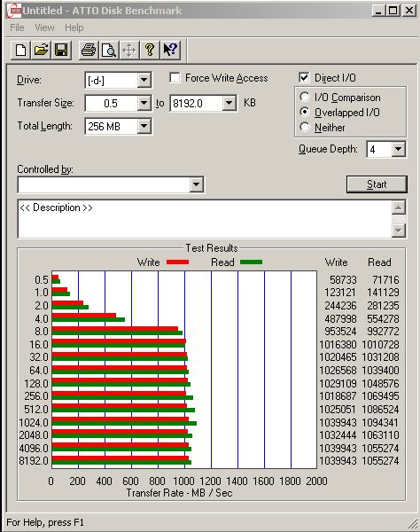Expand the minimum Transfer Size dropdown
Viewport: 420px width, 532px height.
(144, 103)
